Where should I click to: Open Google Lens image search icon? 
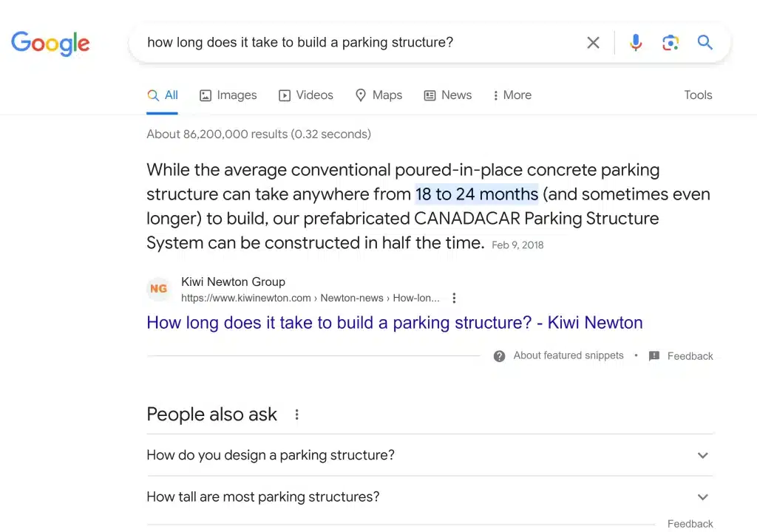[670, 42]
